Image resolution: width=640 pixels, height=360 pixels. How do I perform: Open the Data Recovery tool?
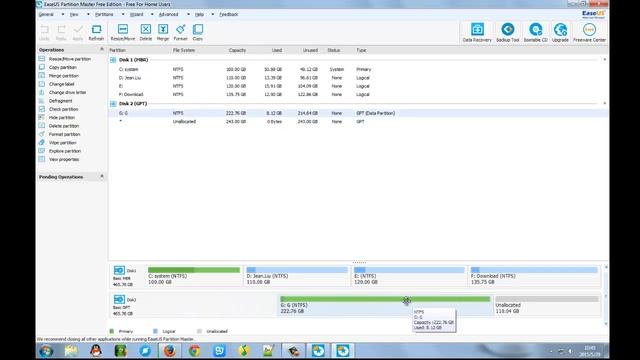coord(477,33)
